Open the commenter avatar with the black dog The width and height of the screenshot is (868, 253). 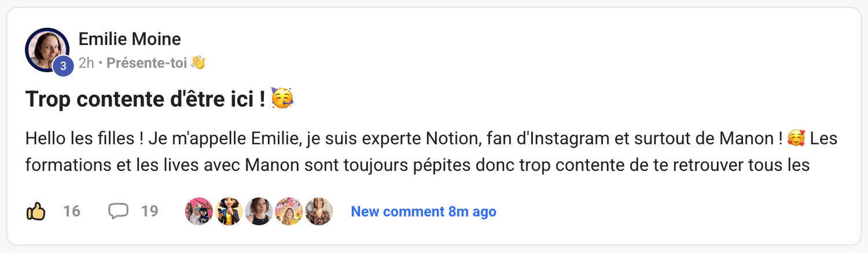click(x=199, y=211)
